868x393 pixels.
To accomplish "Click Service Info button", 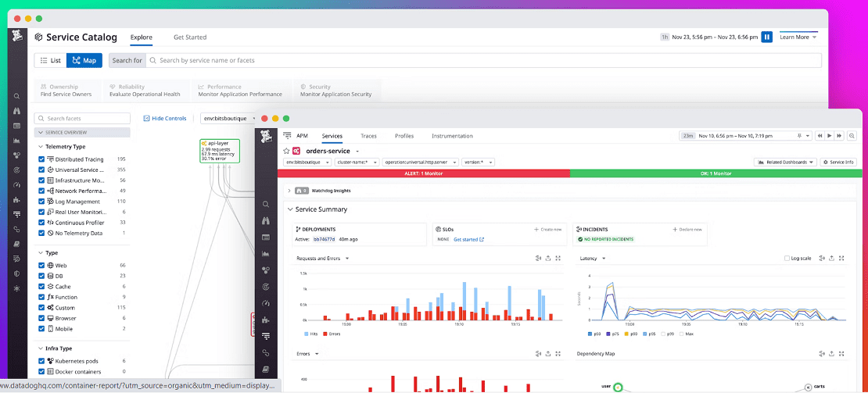I will click(840, 162).
